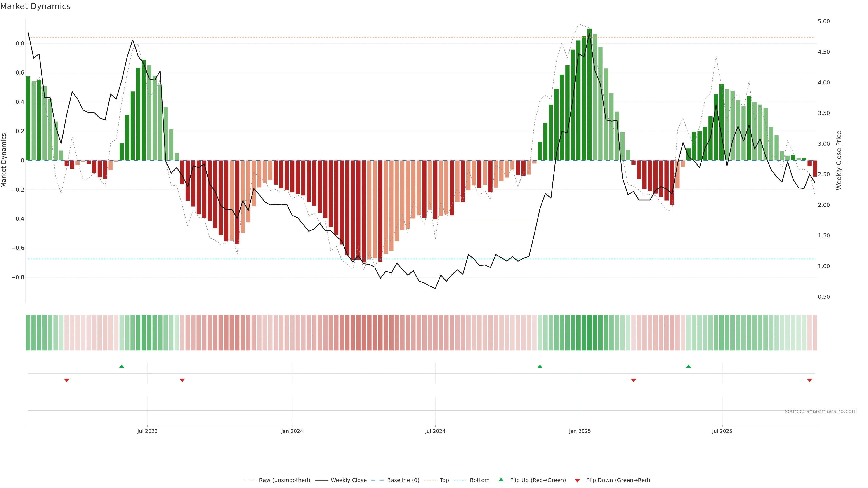This screenshot has width=868, height=488.
Task: Click green flip-up marker before Jul 2025
Action: tap(688, 366)
